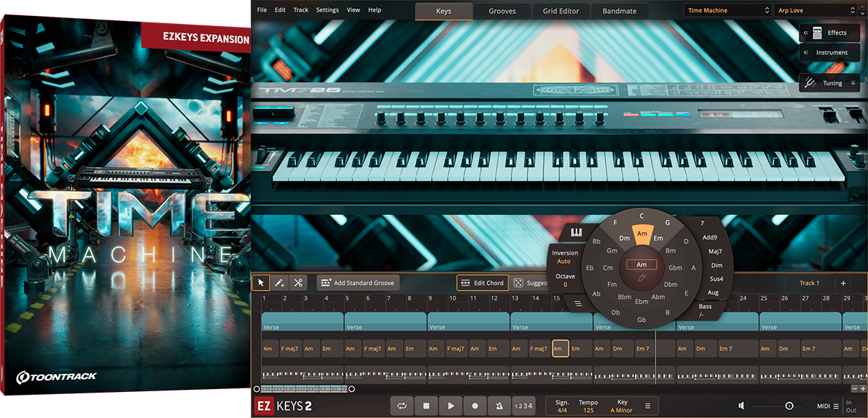Click the speaker volume icon
The width and height of the screenshot is (868, 418).
(x=741, y=406)
